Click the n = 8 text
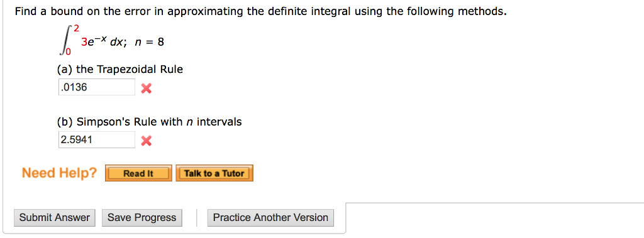The image size is (644, 238). click(148, 42)
